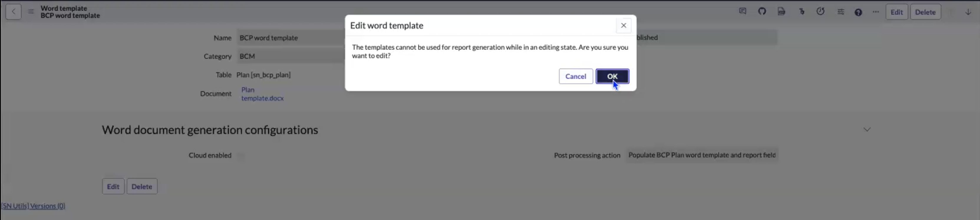
Task: Confirm editing by clicking OK
Action: 612,76
